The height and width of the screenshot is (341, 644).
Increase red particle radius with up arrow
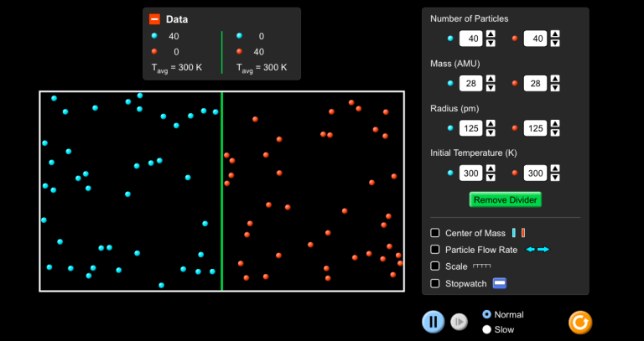pos(555,123)
